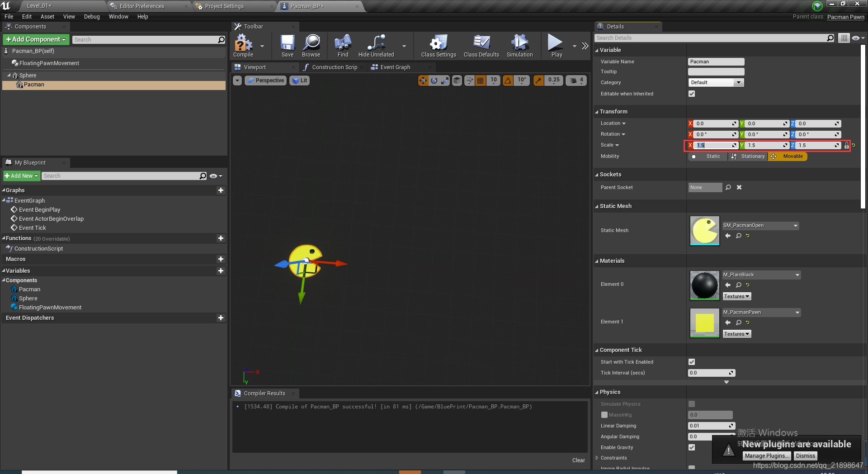Toggle surface snapping icon in viewport
The width and height of the screenshot is (868, 474).
[x=470, y=81]
